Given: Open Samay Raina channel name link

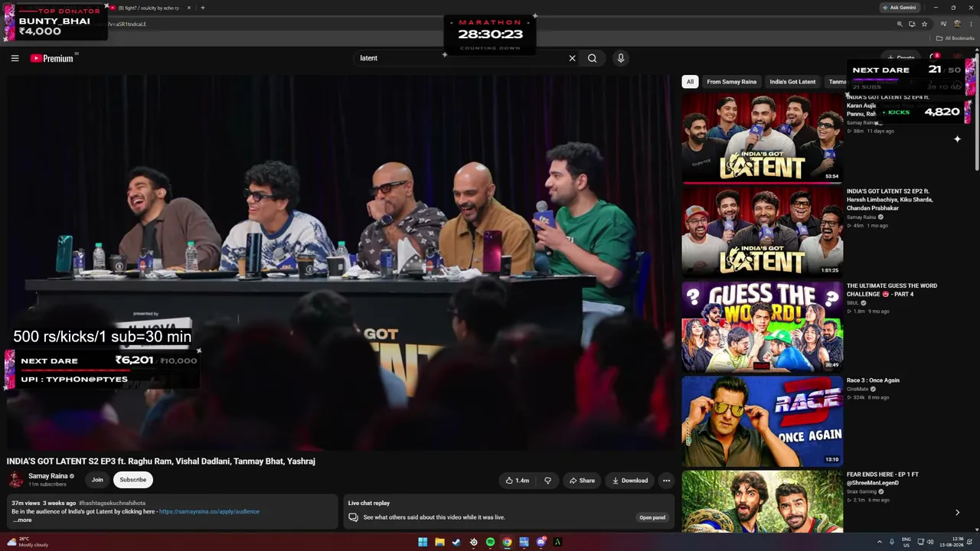Looking at the screenshot, I should point(48,476).
